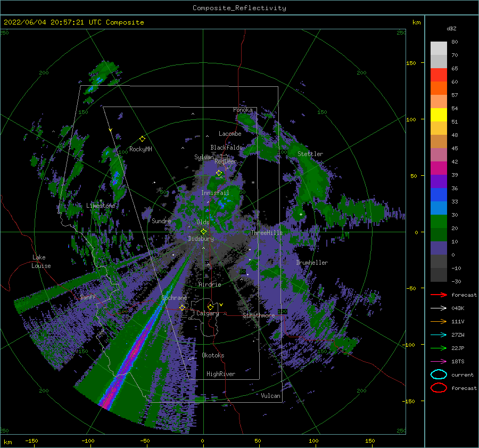Click the yellow diamond marker under Cochrane

coord(182,307)
